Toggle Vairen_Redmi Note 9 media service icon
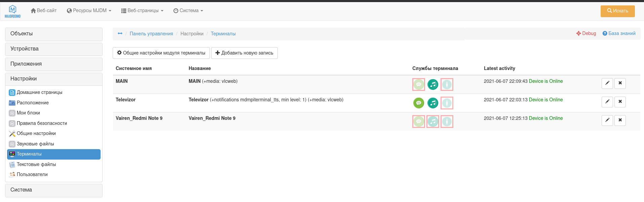 point(433,122)
